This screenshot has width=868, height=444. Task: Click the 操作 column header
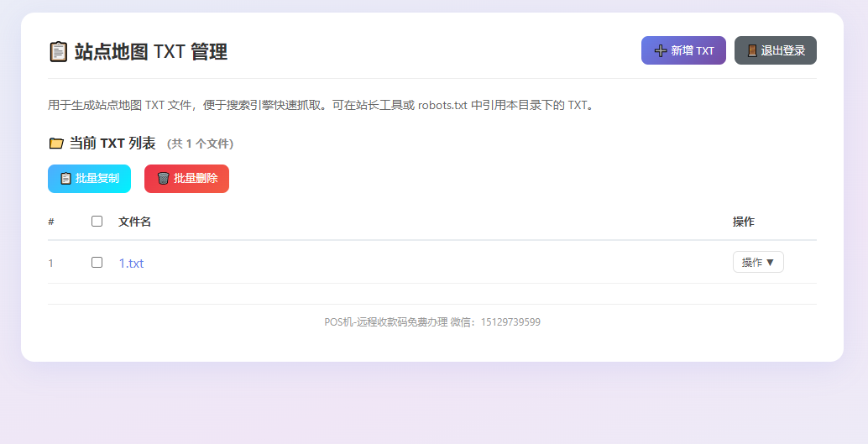tap(743, 222)
